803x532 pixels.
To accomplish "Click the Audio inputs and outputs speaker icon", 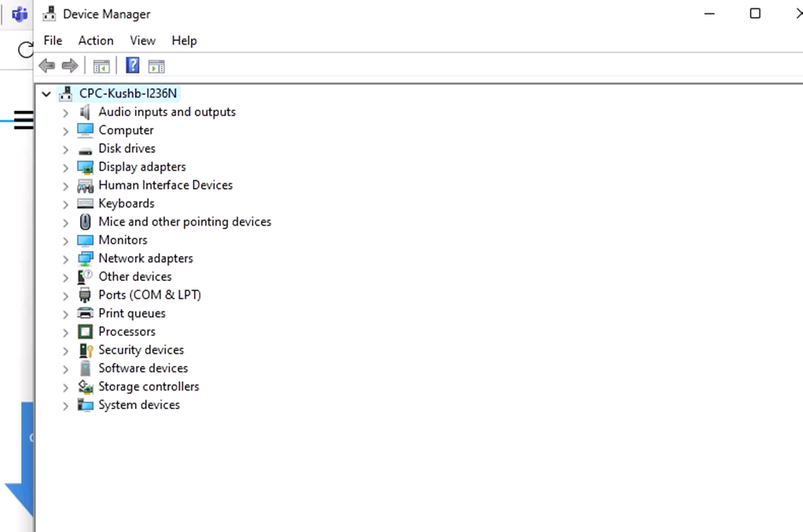I will point(85,112).
